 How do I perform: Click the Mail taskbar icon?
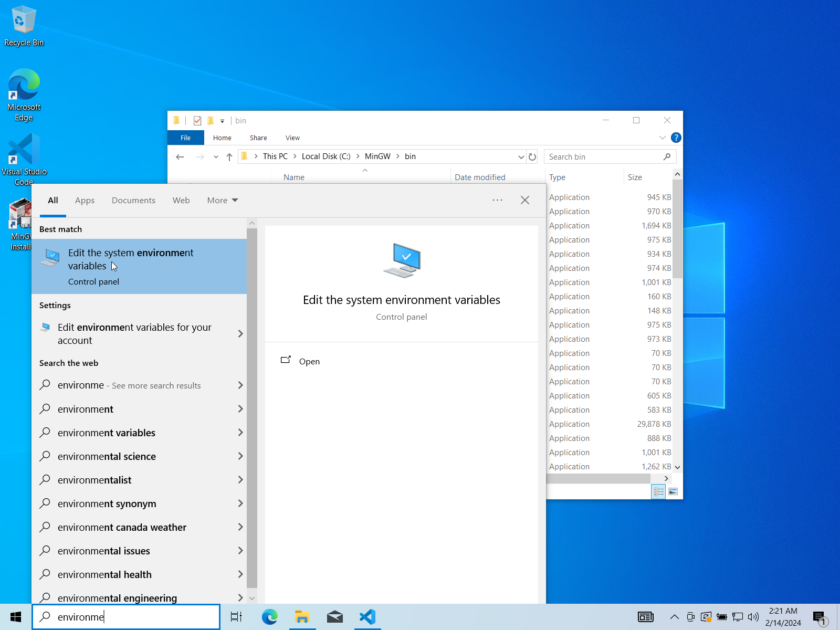click(334, 617)
